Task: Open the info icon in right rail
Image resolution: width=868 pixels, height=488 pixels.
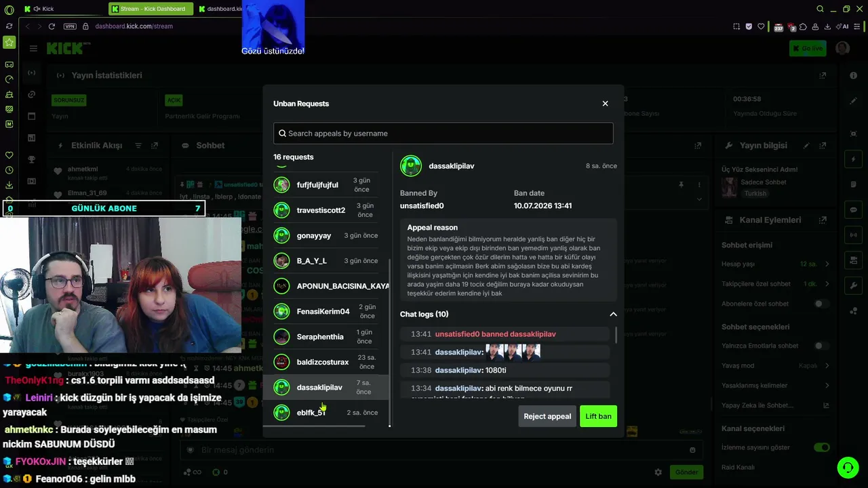Action: click(x=854, y=75)
